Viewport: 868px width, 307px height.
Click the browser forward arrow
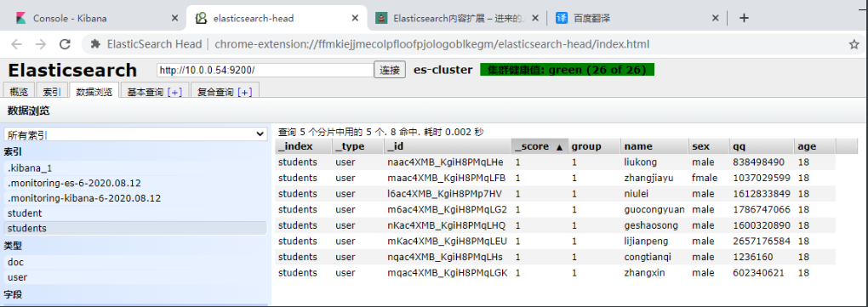(x=40, y=44)
